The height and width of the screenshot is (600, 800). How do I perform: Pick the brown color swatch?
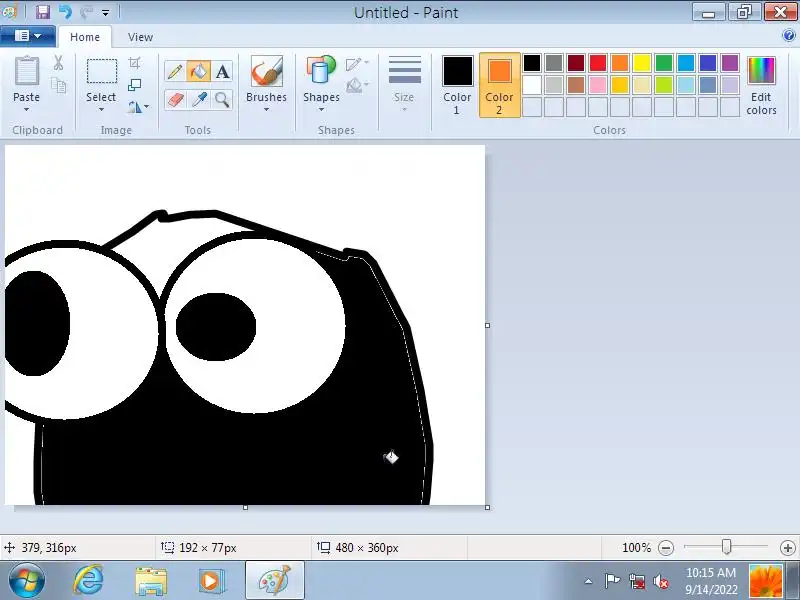pos(576,85)
